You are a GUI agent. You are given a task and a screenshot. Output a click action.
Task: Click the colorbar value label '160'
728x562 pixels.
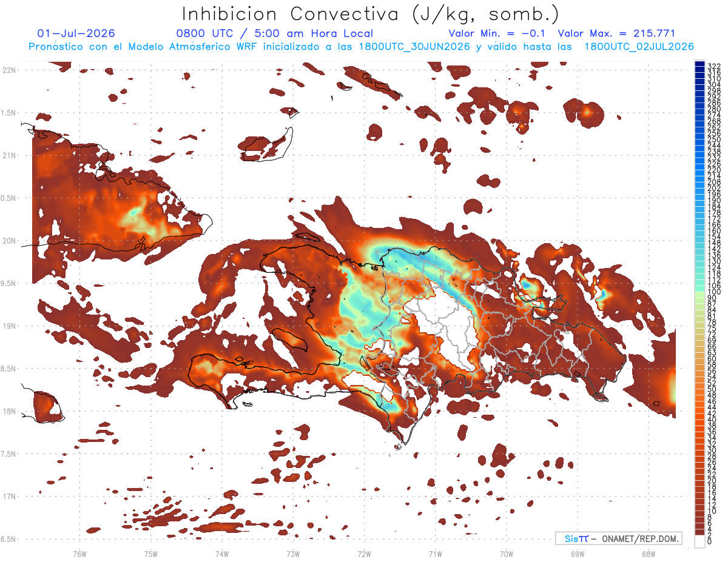(x=713, y=231)
